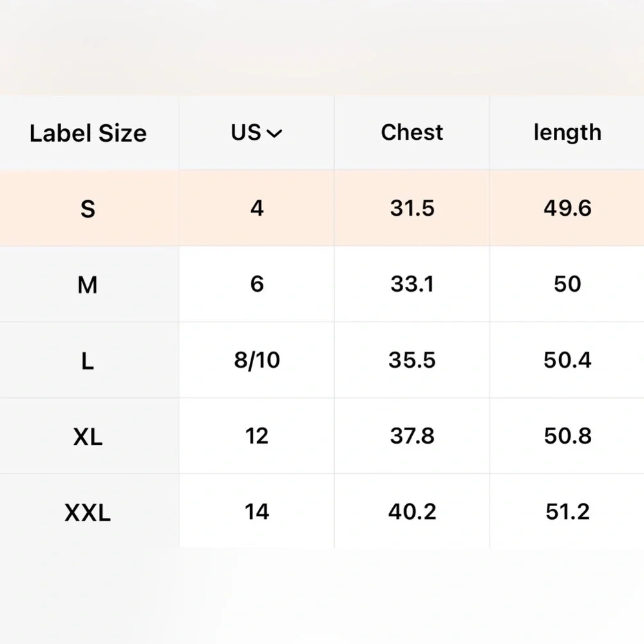Click length measurement 50.8
Screen dimensions: 644x644
coord(567,436)
